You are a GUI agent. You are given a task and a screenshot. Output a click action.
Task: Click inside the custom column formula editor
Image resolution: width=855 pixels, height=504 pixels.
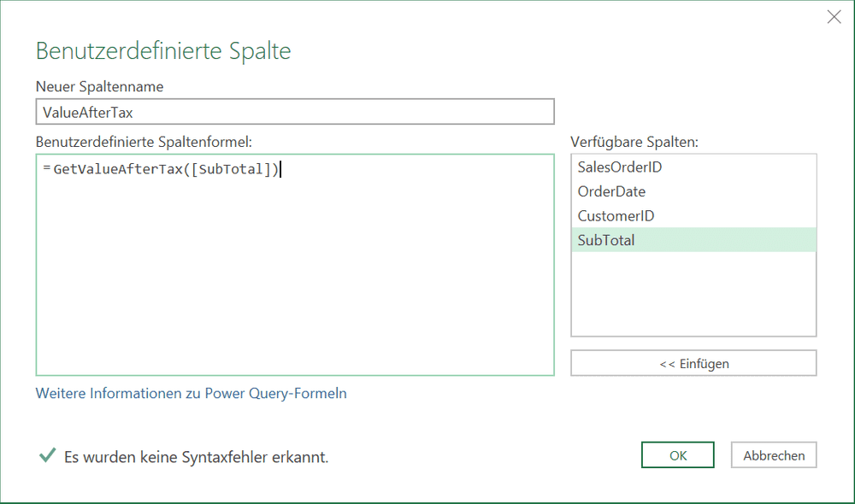tap(294, 256)
